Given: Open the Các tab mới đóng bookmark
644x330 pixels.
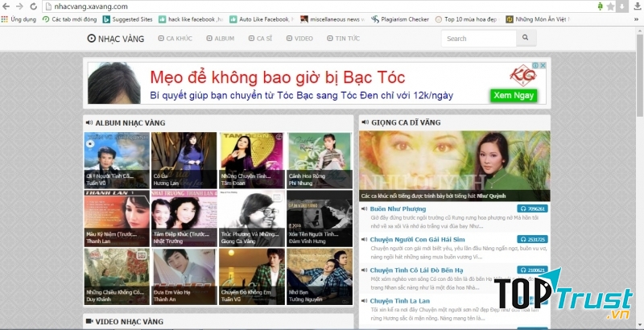Looking at the screenshot, I should 70,19.
